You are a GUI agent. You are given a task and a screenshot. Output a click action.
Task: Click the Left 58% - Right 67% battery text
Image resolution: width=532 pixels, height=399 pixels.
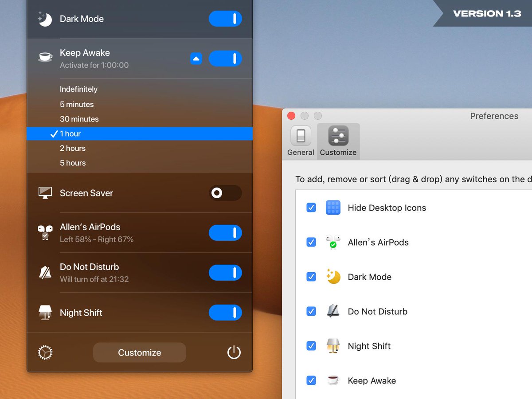tap(97, 239)
